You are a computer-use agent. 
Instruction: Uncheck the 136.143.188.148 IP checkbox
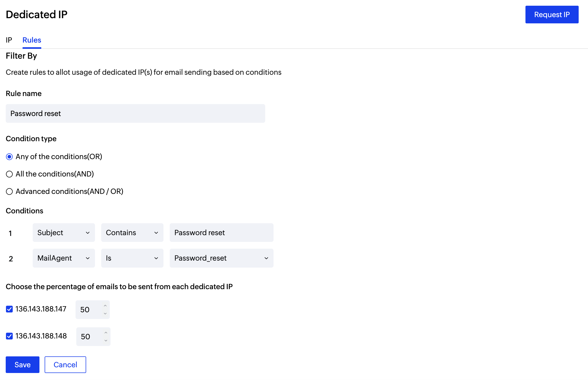(9, 336)
